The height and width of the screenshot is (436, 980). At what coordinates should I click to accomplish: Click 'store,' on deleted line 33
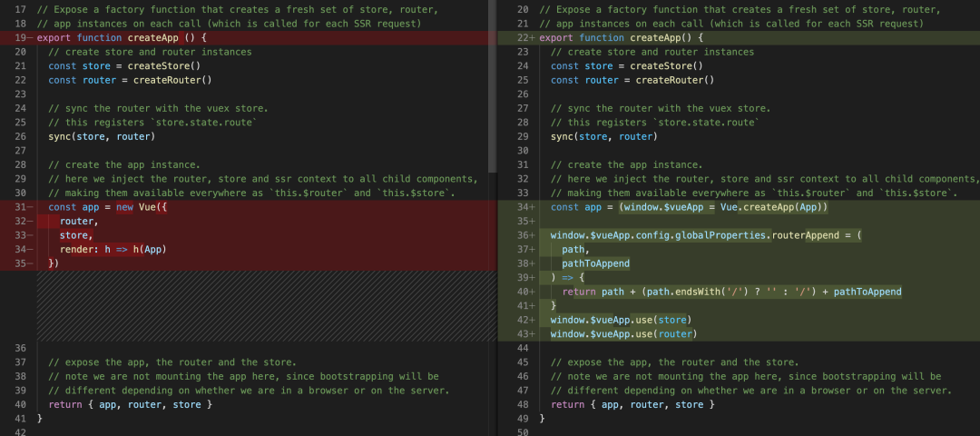(x=76, y=235)
